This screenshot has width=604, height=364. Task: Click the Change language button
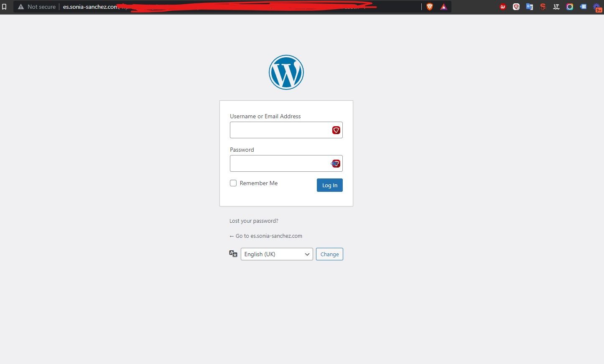pos(329,254)
